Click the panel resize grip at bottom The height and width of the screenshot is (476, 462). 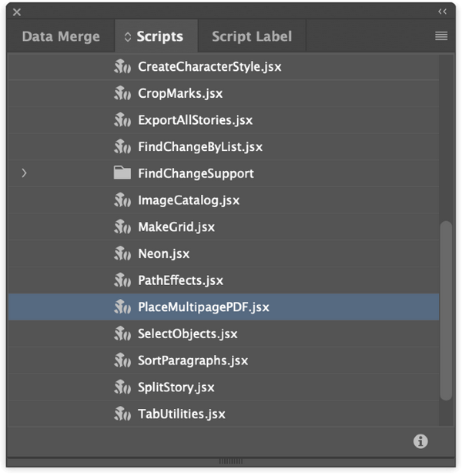pos(231,461)
